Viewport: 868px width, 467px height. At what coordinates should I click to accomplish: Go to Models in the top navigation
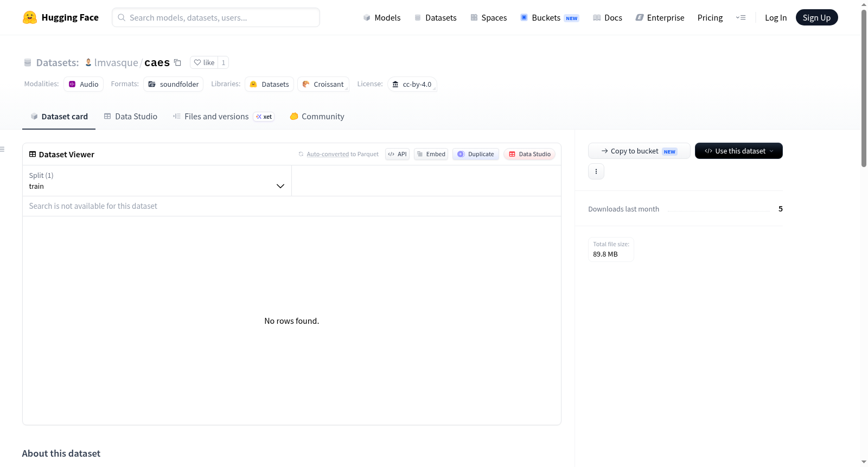pyautogui.click(x=382, y=17)
